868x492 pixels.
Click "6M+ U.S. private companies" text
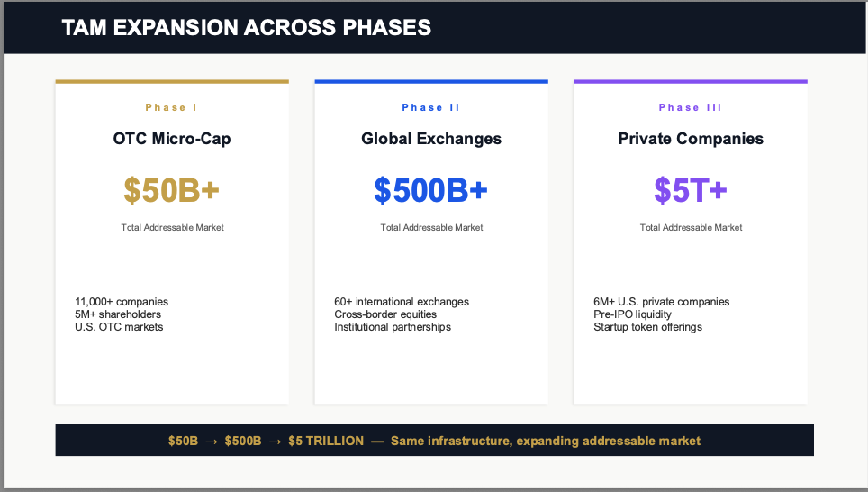pos(662,302)
